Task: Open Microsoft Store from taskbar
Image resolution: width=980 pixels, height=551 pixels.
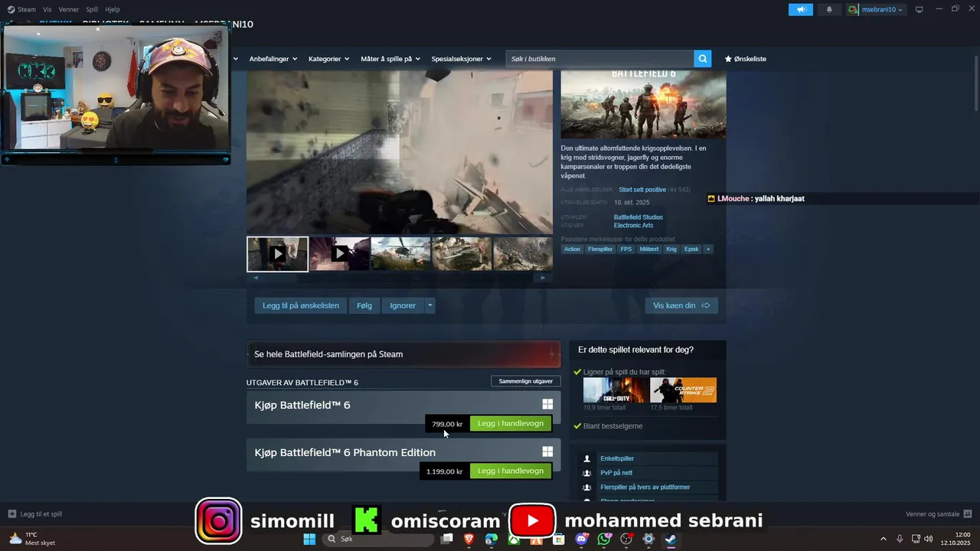Action: tap(559, 539)
